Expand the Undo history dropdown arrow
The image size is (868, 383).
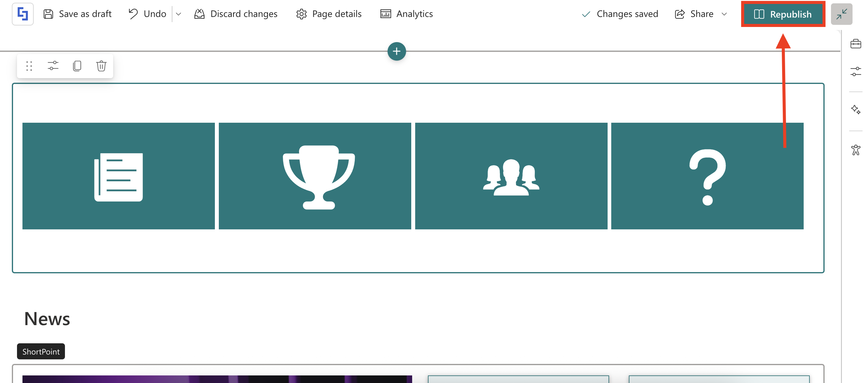click(178, 14)
